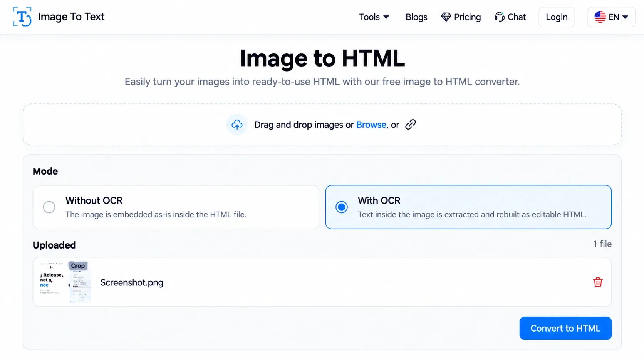Select the With OCR radio button
This screenshot has width=644, height=362.
coord(341,207)
